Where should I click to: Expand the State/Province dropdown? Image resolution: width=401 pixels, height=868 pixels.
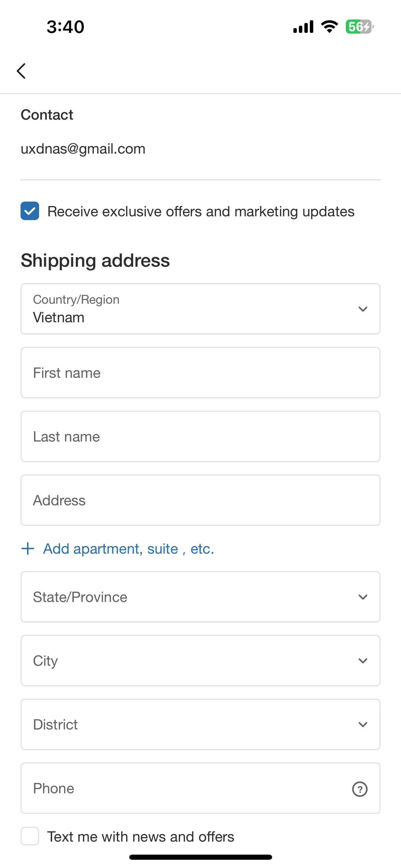click(x=200, y=597)
